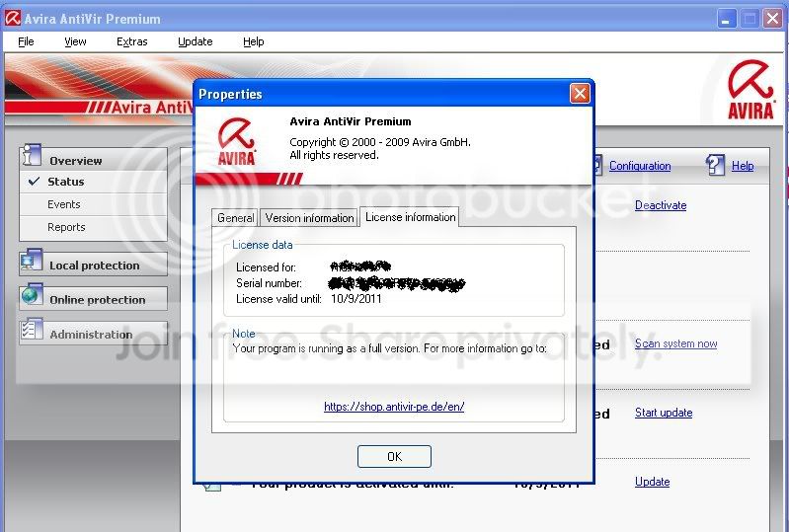Click the Local protection monitor icon
Image resolution: width=789 pixels, height=532 pixels.
[x=32, y=261]
